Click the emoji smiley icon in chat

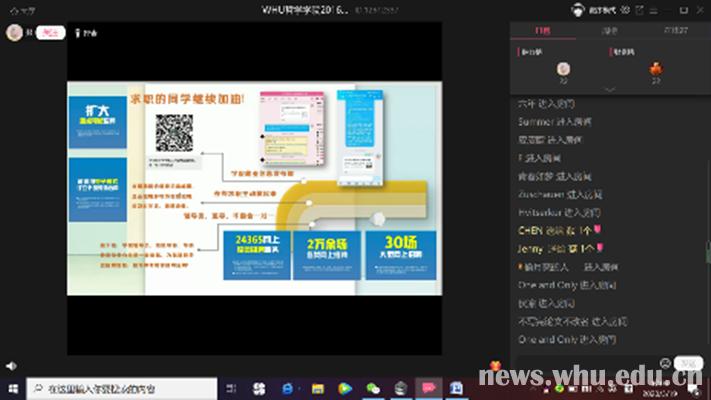coord(665,362)
